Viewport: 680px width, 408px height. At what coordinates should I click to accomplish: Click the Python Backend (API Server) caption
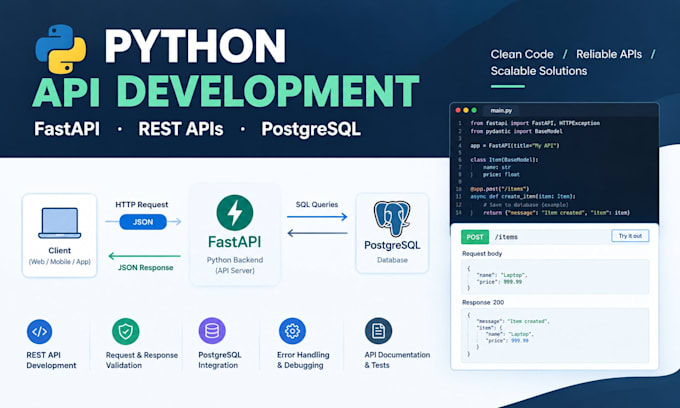pos(235,265)
